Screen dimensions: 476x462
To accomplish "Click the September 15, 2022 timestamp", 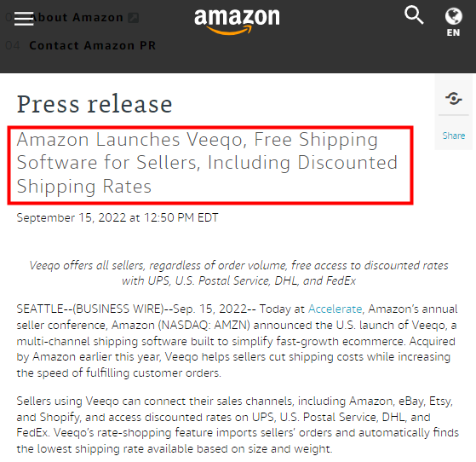I will pos(118,217).
